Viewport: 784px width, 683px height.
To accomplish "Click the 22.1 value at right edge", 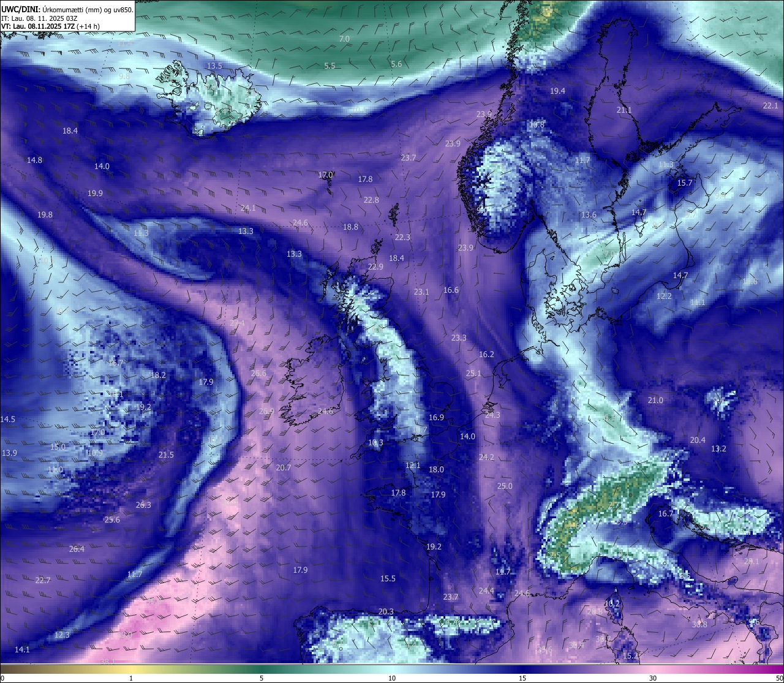I will 771,105.
